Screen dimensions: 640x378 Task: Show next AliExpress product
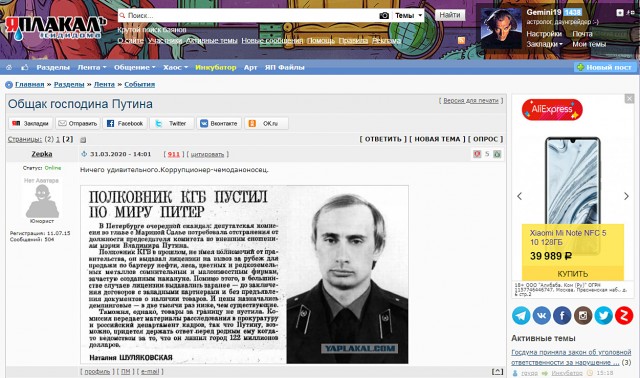tap(626, 196)
